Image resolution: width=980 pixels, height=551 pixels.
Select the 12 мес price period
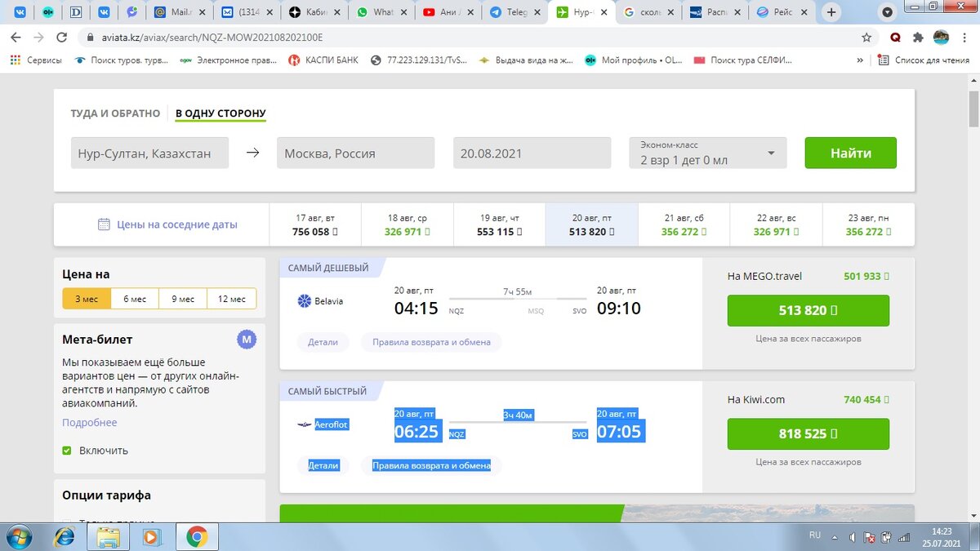pos(231,299)
